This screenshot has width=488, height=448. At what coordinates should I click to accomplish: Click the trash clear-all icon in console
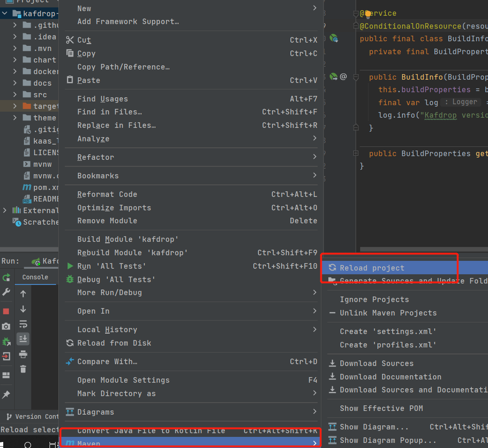[x=23, y=369]
